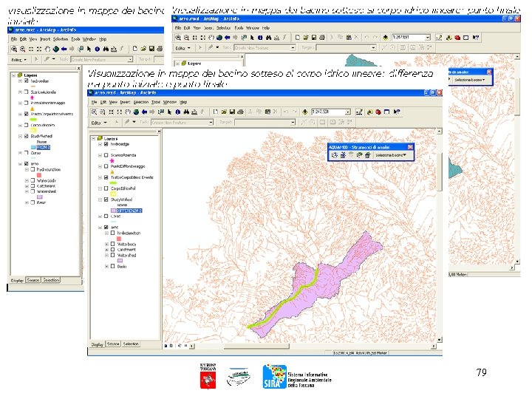
Task: Open Seleziona bacino dropdown on AQUAMOD toolbar
Action: (x=391, y=155)
